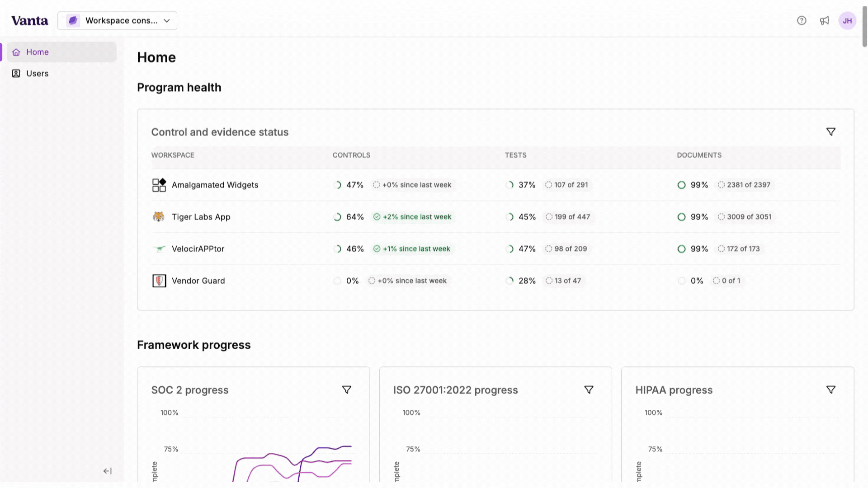Click the Vendor Guard shield icon
868x488 pixels.
(159, 281)
